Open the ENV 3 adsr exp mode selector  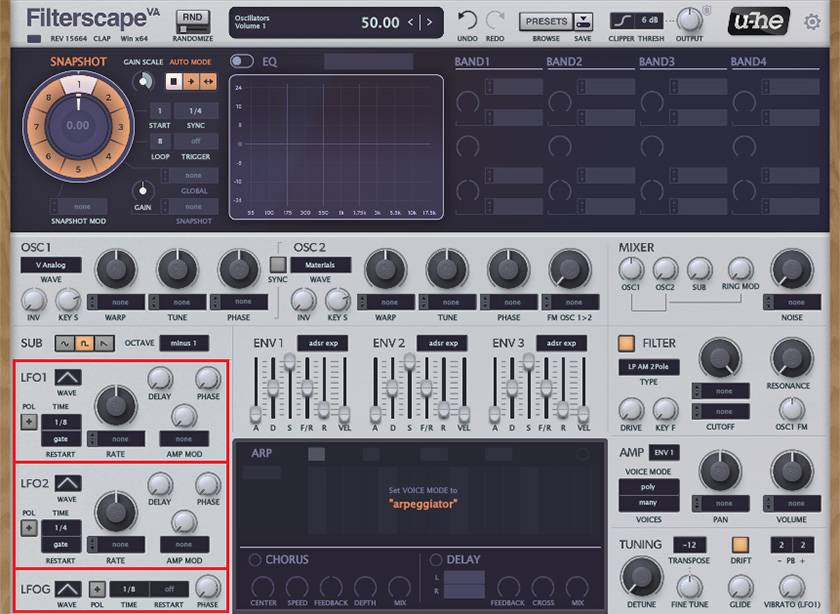[561, 343]
